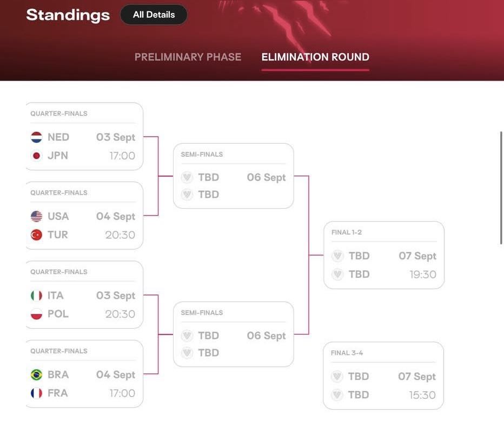This screenshot has width=504, height=434.
Task: Open the All Details button
Action: click(154, 15)
